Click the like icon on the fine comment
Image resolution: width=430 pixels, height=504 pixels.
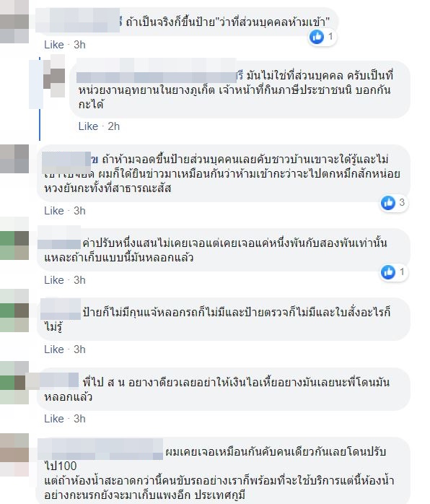[388, 272]
